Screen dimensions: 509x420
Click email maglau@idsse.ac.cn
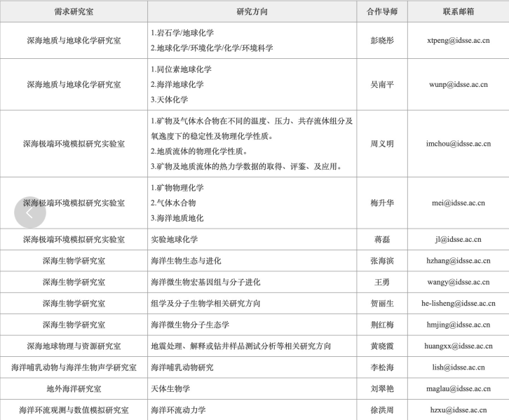tap(459, 389)
